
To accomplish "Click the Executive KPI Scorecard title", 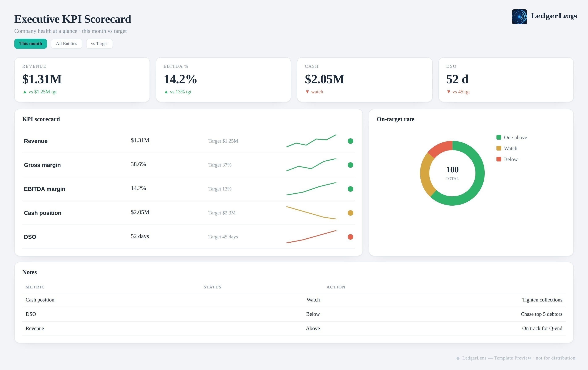I will click(73, 19).
